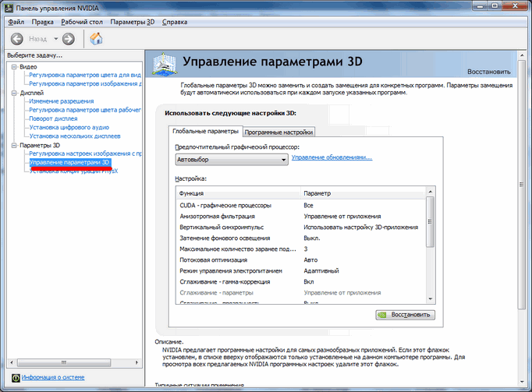Image resolution: width=532 pixels, height=392 pixels.
Task: Select Режим управления электропитанием row
Action: point(300,270)
